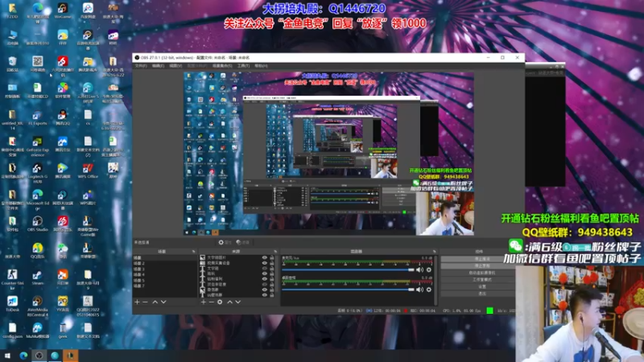Add a new scene with plus icon
This screenshot has height=362, width=644.
pyautogui.click(x=137, y=302)
